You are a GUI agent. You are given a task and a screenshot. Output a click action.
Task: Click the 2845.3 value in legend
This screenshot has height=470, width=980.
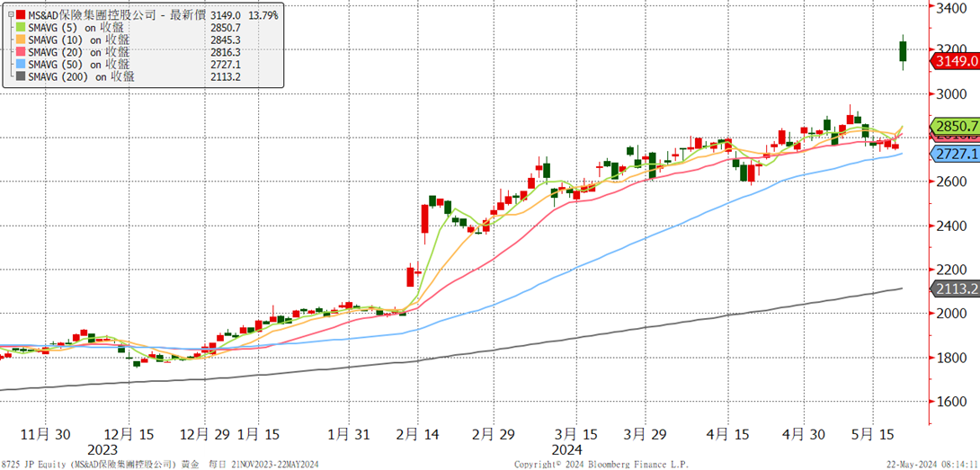[x=226, y=40]
